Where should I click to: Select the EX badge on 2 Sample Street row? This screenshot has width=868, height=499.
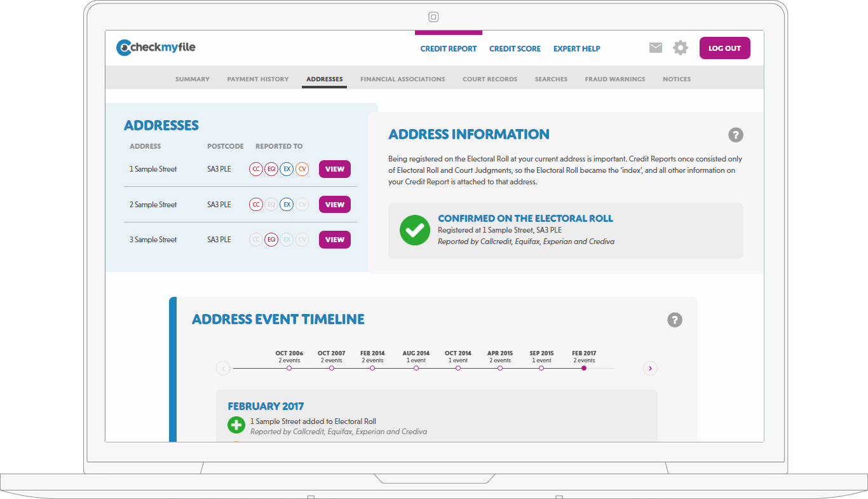(287, 204)
